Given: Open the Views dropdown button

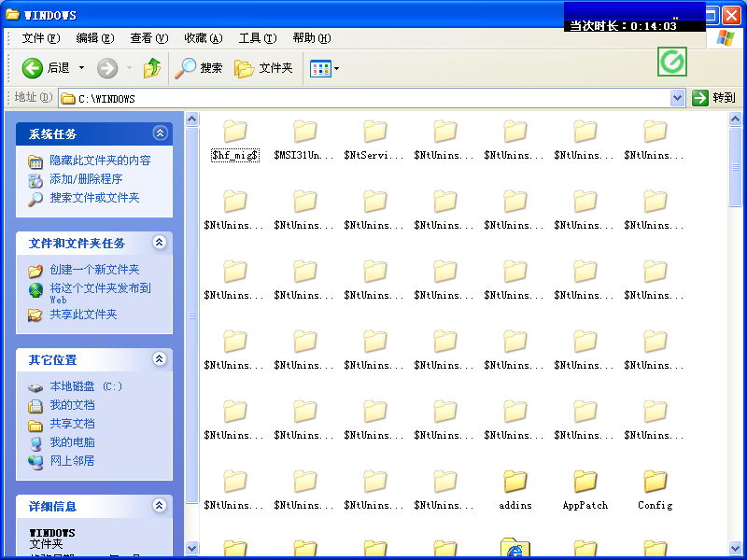Looking at the screenshot, I should point(325,68).
